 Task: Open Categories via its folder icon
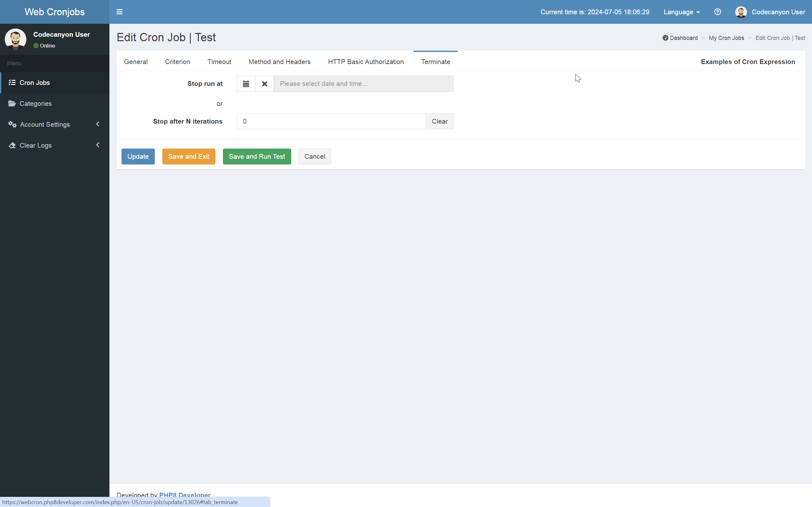click(12, 103)
